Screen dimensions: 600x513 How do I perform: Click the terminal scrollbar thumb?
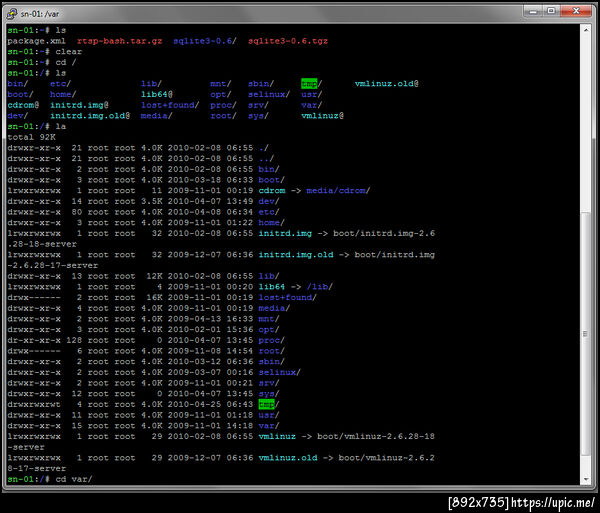coord(585,334)
